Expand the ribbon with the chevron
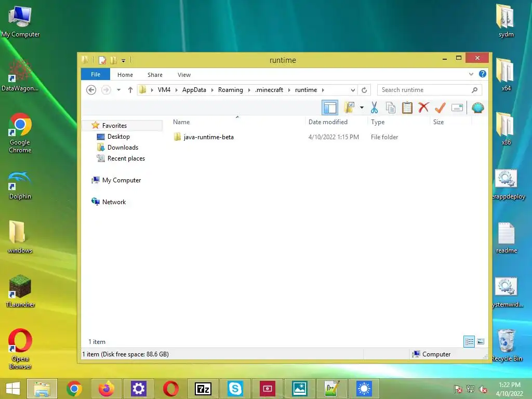Viewport: 532px width, 399px height. 471,74
